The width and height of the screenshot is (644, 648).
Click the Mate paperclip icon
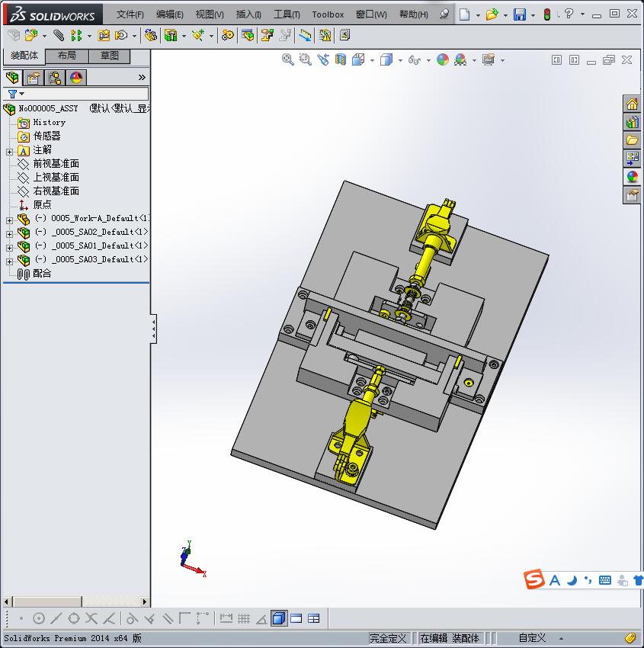(59, 36)
